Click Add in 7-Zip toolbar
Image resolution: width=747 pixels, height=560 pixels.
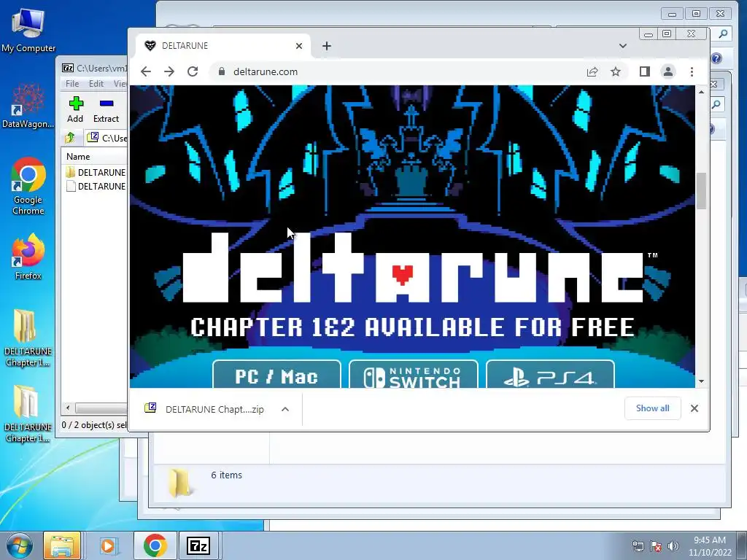click(75, 109)
